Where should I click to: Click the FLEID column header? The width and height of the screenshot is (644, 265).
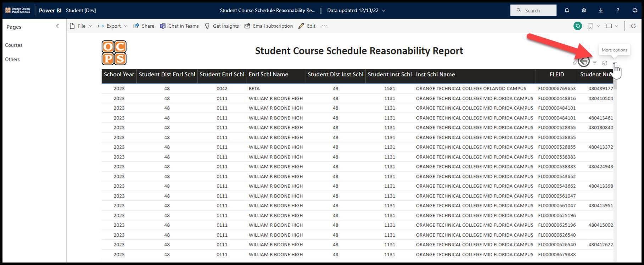click(x=557, y=74)
